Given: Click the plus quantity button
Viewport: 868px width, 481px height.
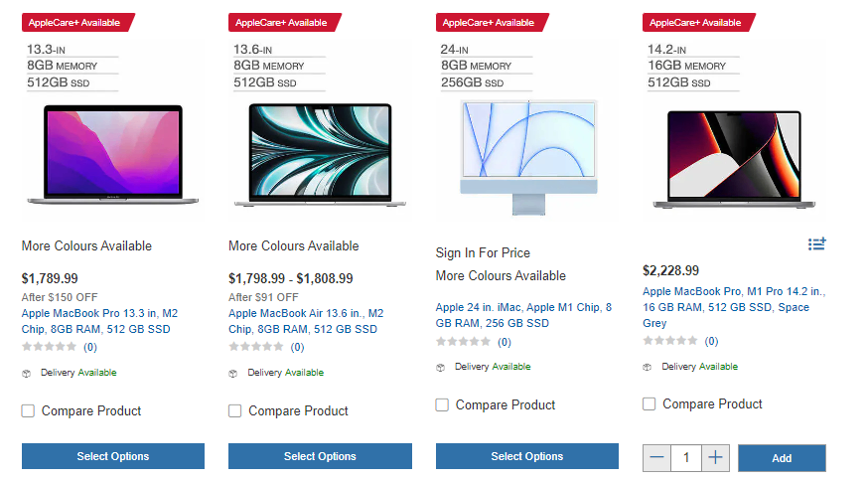Looking at the screenshot, I should [x=715, y=458].
